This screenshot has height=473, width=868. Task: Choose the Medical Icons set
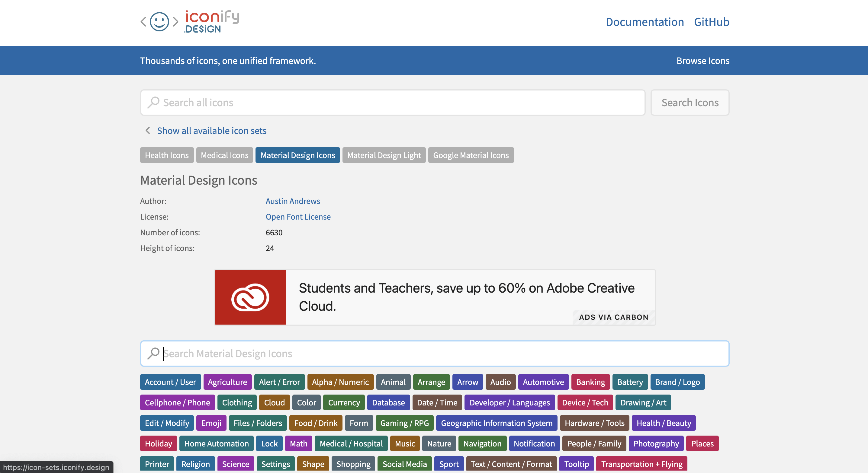(x=224, y=155)
